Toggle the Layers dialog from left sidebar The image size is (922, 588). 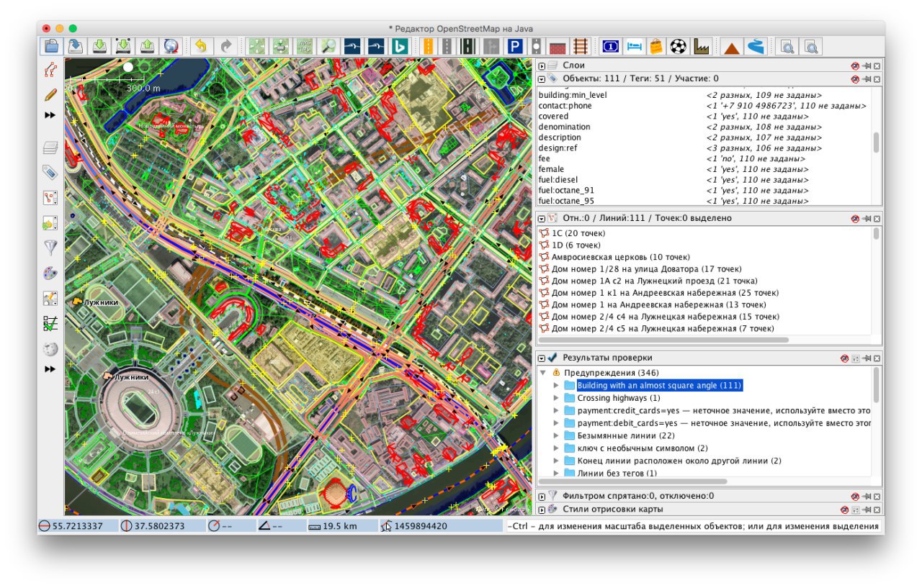[x=50, y=148]
